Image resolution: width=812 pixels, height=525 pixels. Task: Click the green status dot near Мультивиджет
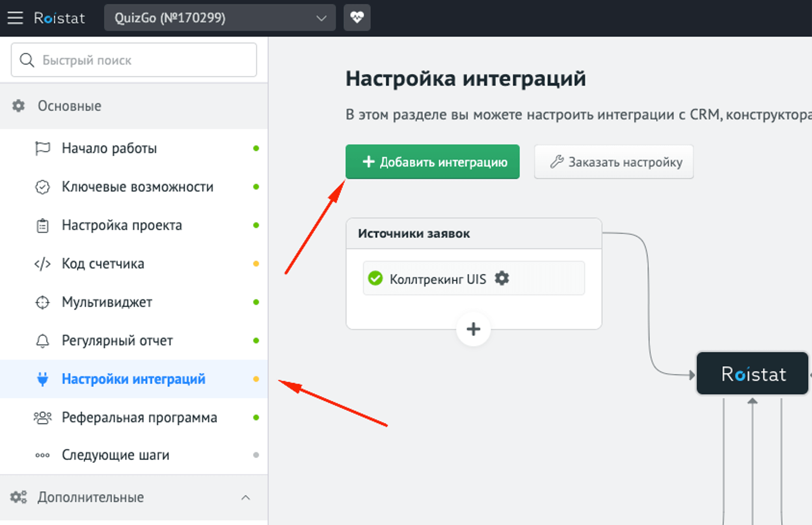256,302
